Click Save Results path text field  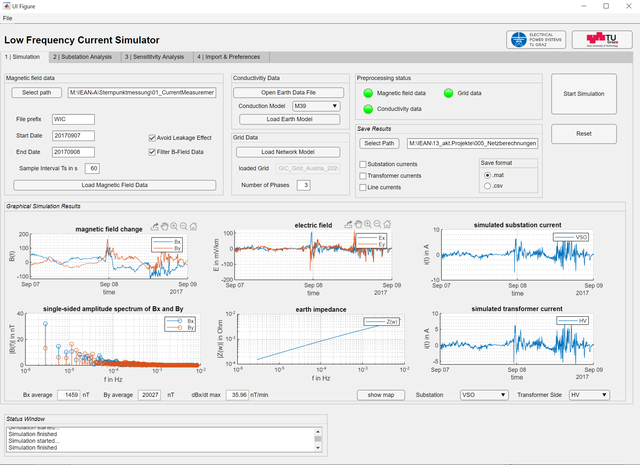point(473,143)
